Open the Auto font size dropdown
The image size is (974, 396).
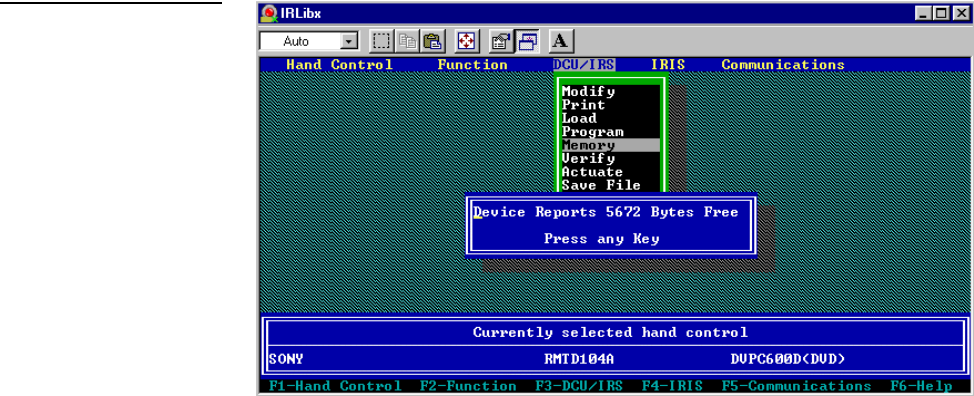(x=350, y=42)
